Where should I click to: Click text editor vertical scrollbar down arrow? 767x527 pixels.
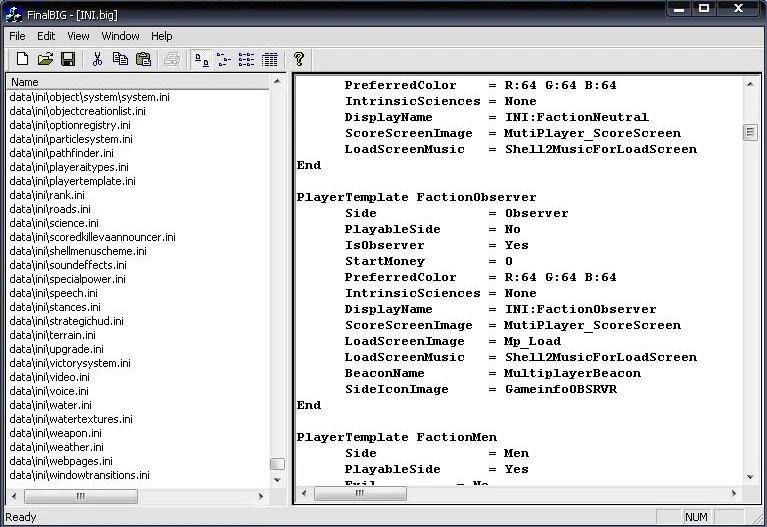pyautogui.click(x=750, y=478)
